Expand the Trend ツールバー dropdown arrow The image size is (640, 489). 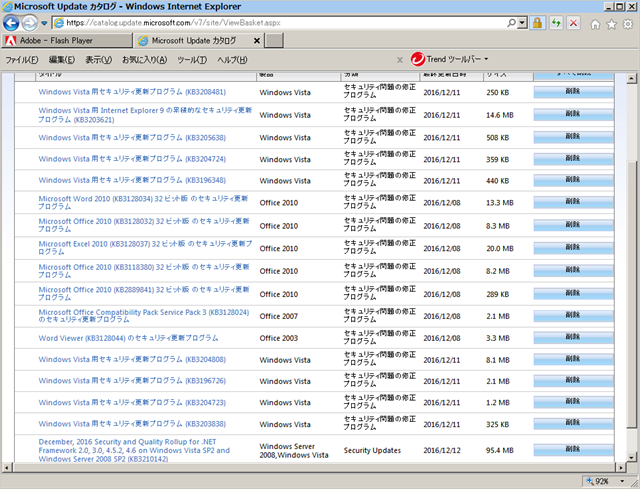pos(486,59)
